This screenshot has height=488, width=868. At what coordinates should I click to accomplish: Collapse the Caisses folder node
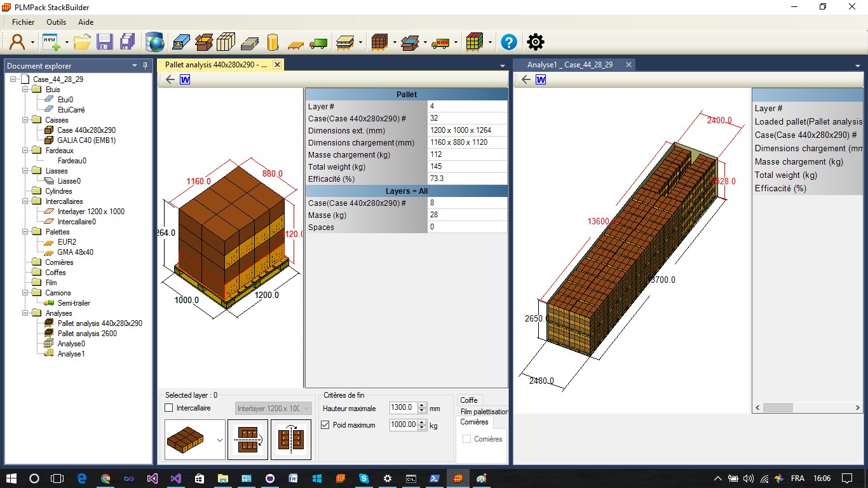[x=26, y=120]
